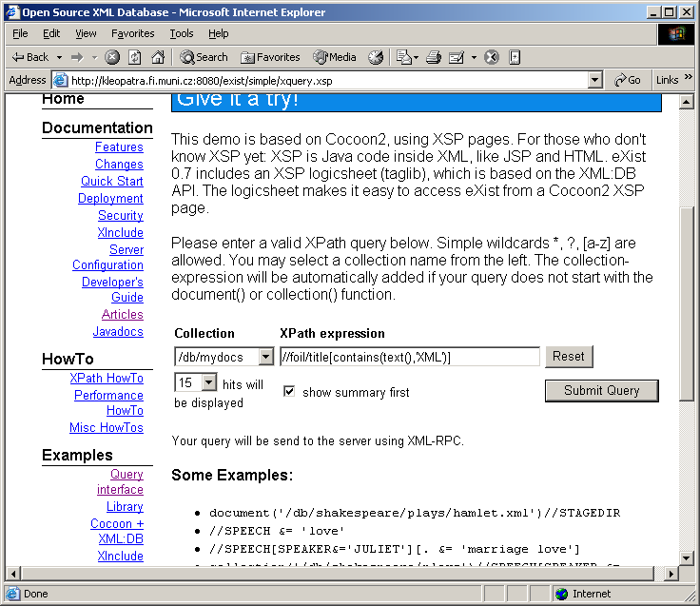Refresh the page using the Refresh icon
The height and width of the screenshot is (606, 700).
coord(135,57)
